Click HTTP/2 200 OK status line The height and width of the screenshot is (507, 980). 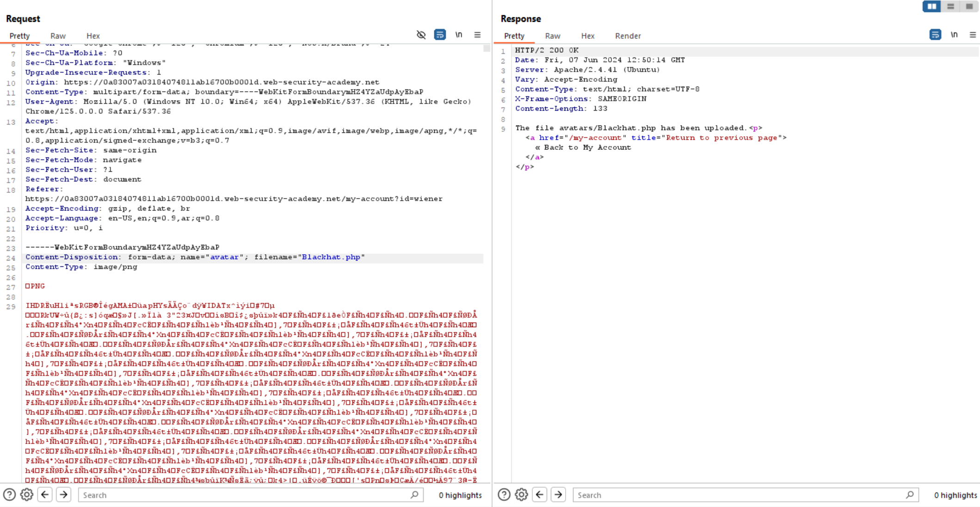(x=547, y=50)
